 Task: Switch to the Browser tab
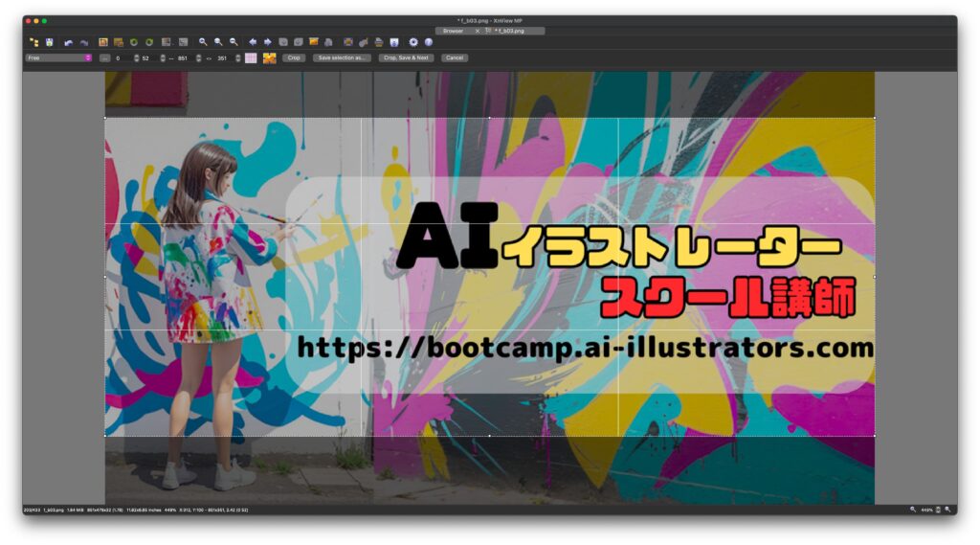453,31
